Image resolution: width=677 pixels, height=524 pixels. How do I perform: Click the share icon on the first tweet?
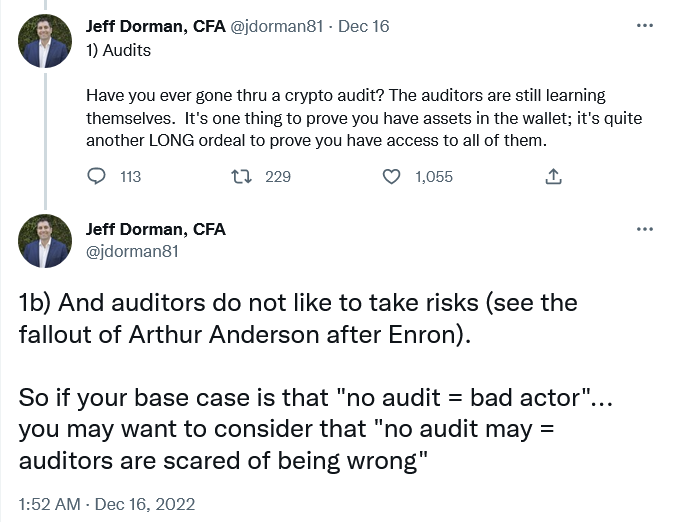pyautogui.click(x=553, y=176)
